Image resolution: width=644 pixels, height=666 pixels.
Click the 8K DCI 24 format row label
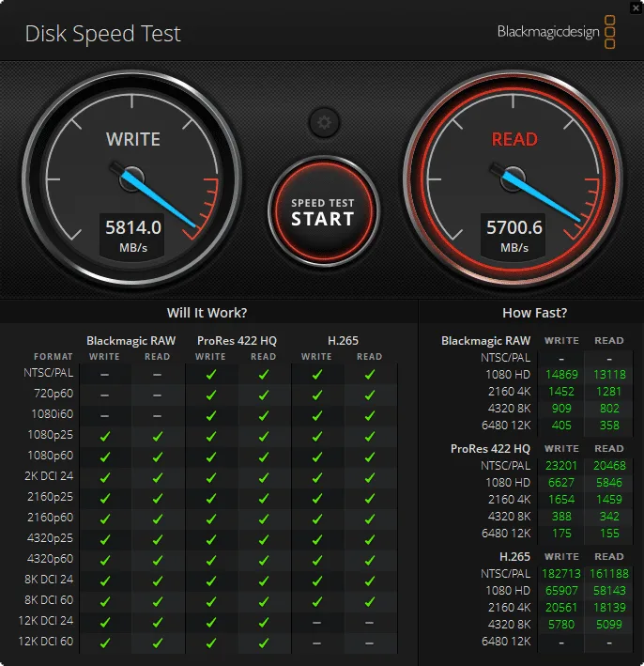(49, 580)
